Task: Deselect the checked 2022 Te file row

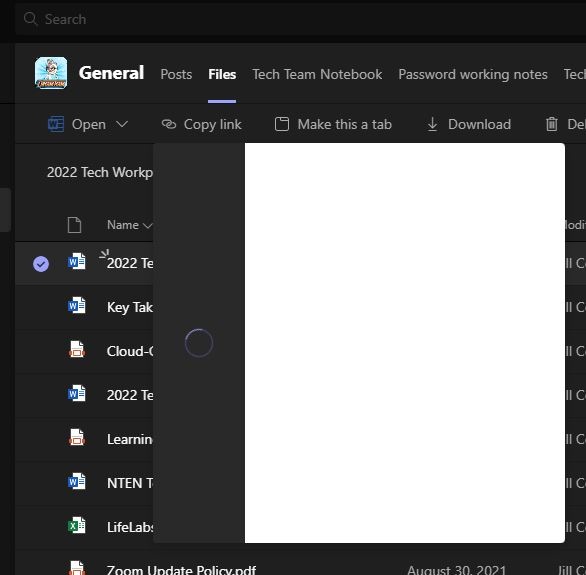Action: (x=41, y=264)
